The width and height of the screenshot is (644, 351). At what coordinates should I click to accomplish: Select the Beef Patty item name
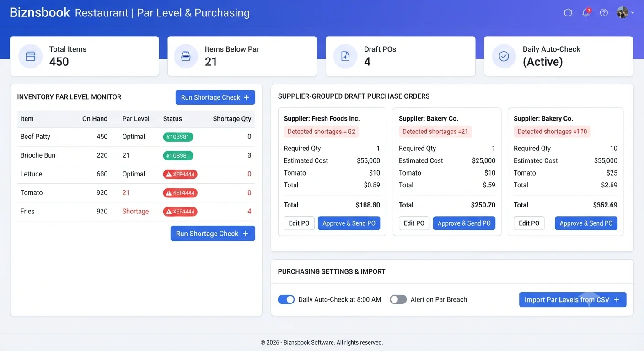[x=35, y=137]
